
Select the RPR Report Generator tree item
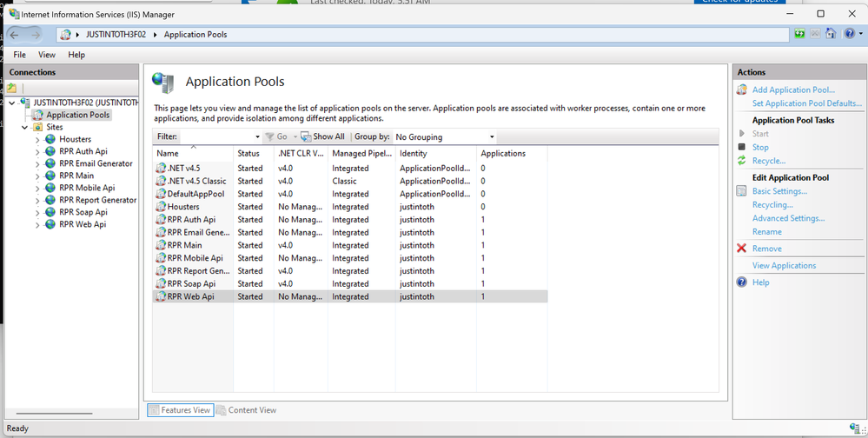tap(97, 200)
